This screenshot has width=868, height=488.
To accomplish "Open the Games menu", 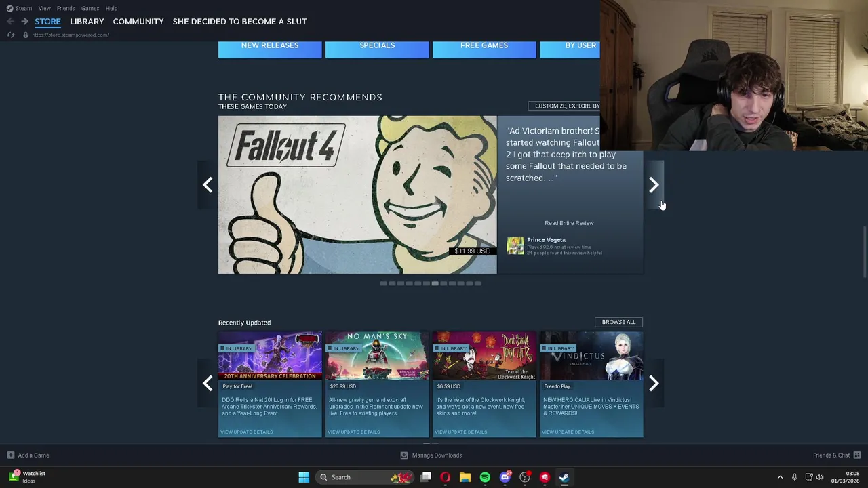I will click(x=90, y=8).
